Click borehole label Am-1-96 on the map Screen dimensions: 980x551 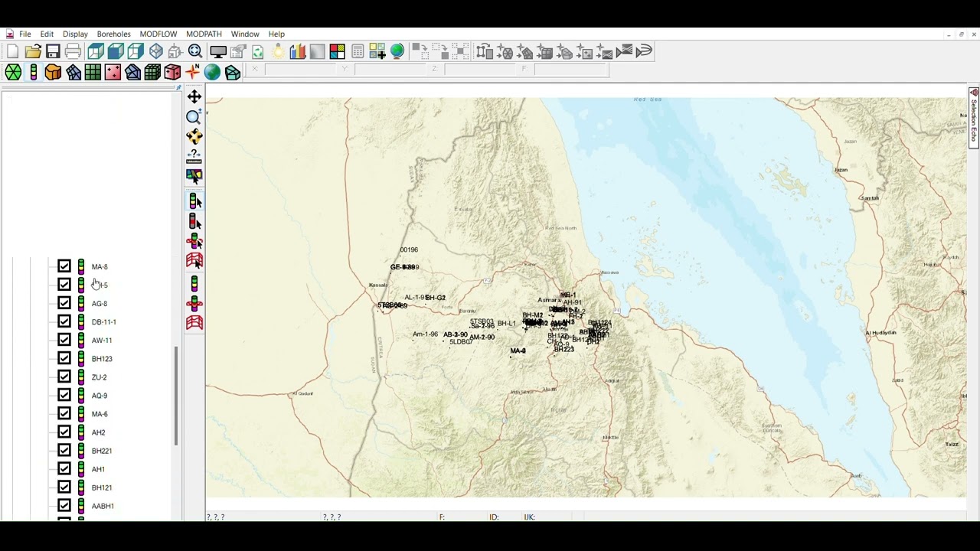425,334
